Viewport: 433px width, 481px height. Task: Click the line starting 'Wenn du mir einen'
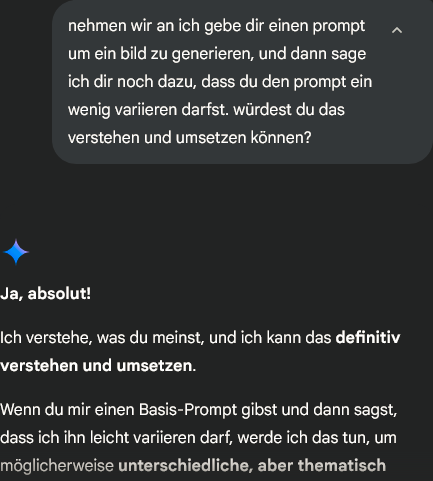pos(199,410)
